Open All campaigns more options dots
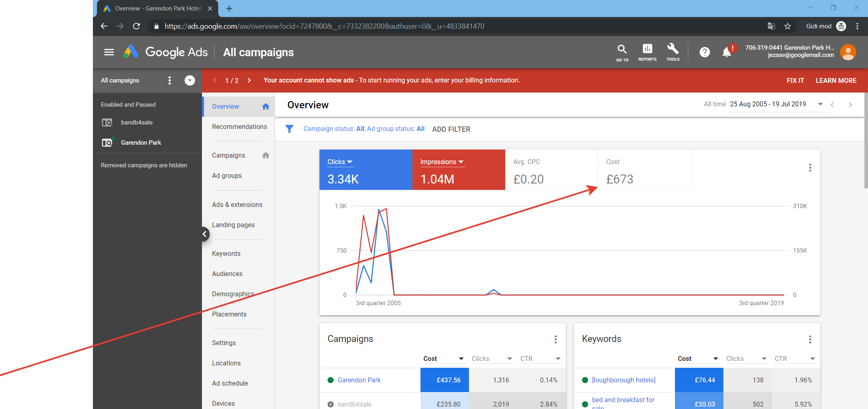The width and height of the screenshot is (868, 409). (170, 80)
